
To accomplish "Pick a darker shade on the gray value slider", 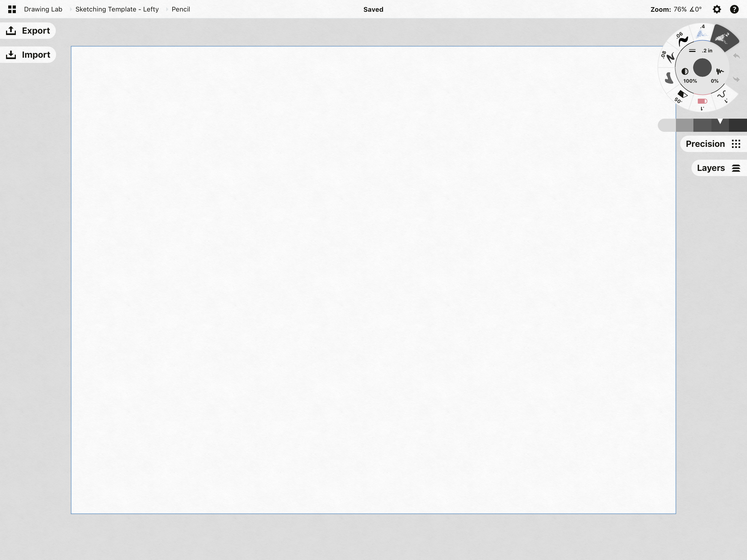I will click(x=738, y=125).
